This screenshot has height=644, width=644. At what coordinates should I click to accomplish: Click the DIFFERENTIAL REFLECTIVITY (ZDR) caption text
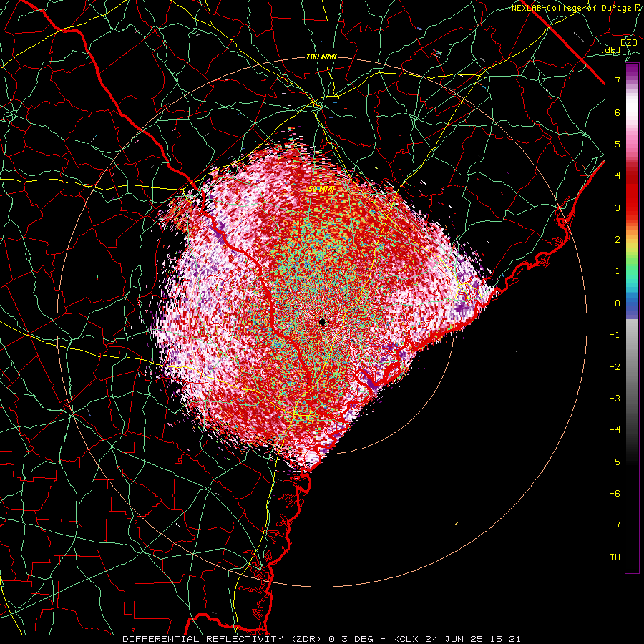click(x=223, y=639)
